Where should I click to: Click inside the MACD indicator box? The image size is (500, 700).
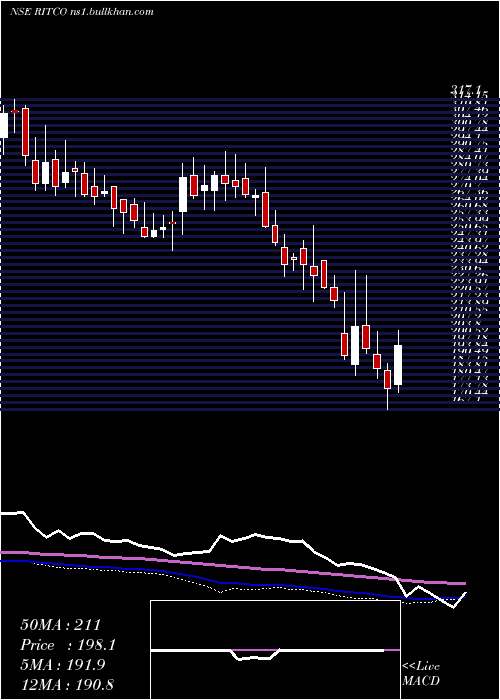point(275,650)
